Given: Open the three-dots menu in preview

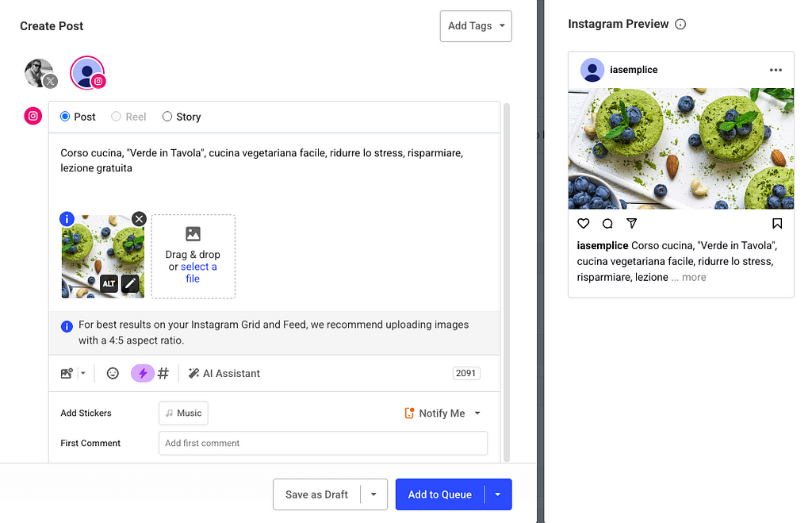Looking at the screenshot, I should (x=776, y=70).
